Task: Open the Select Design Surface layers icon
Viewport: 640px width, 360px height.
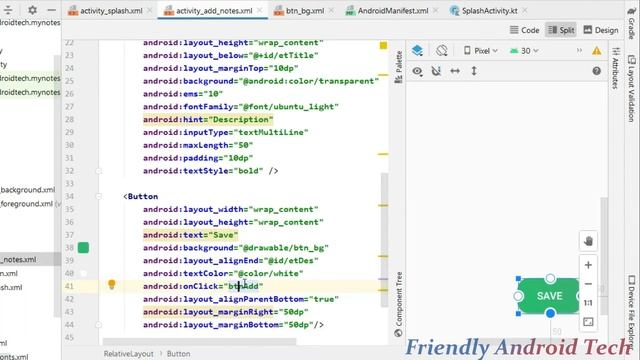Action: click(x=417, y=51)
